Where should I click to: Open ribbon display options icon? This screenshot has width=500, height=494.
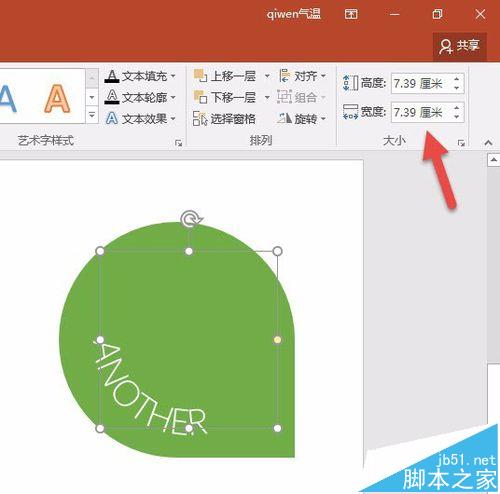click(351, 14)
